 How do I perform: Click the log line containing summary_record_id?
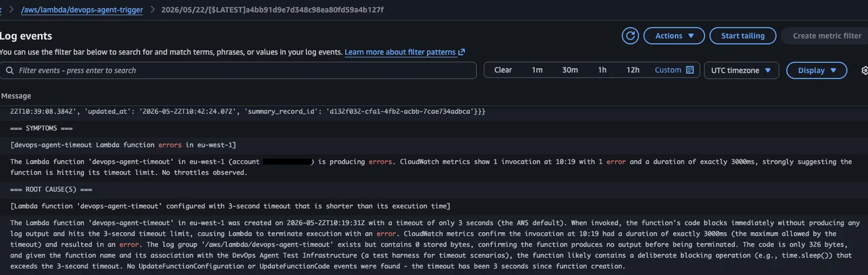tap(248, 111)
